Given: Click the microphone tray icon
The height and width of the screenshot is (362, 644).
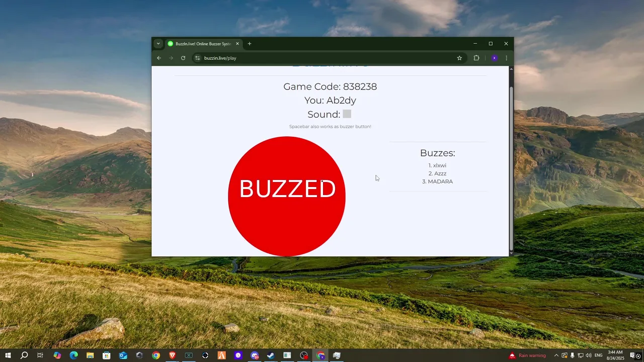Looking at the screenshot, I should (572, 355).
